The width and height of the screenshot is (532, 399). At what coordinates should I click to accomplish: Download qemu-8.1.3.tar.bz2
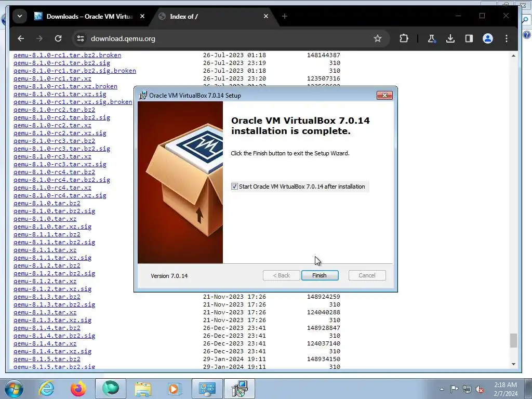47,297
